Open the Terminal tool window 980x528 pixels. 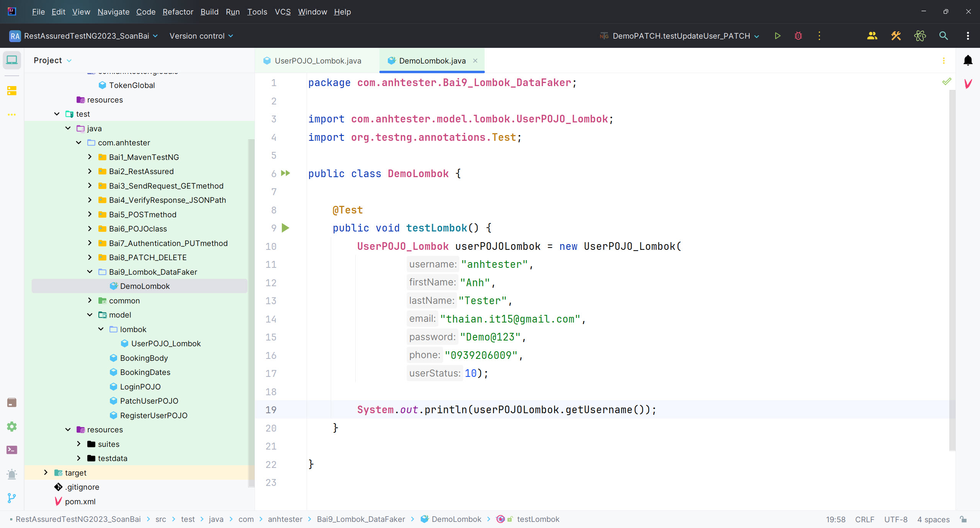pyautogui.click(x=12, y=450)
